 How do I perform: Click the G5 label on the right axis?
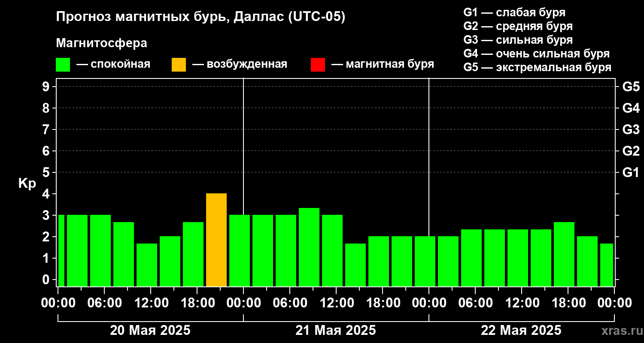coord(631,87)
